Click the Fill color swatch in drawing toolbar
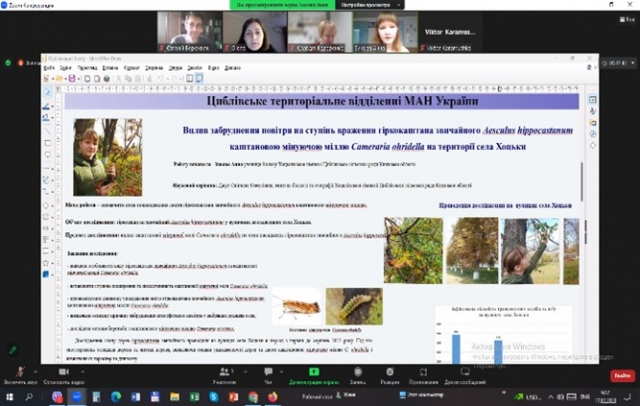The image size is (640, 406). pyautogui.click(x=46, y=118)
